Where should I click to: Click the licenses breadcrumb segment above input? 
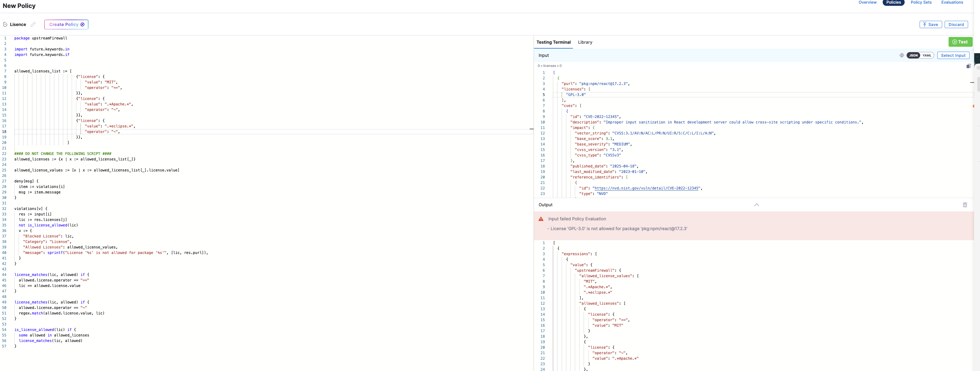(x=549, y=66)
